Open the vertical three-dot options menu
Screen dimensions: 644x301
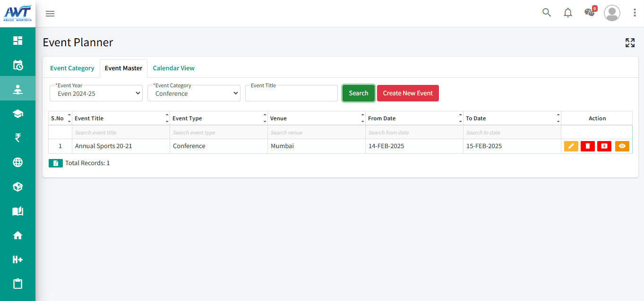635,13
